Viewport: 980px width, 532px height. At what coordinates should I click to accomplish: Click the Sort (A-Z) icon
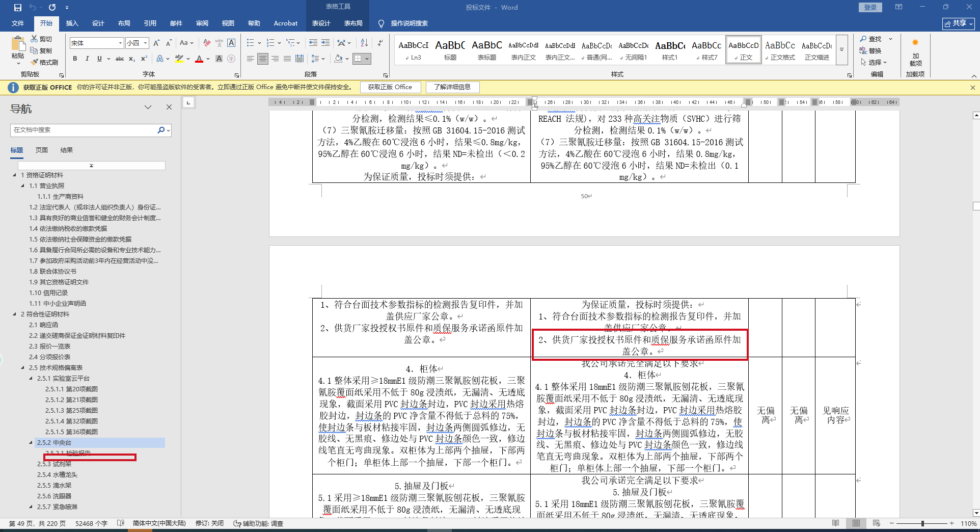pyautogui.click(x=364, y=43)
